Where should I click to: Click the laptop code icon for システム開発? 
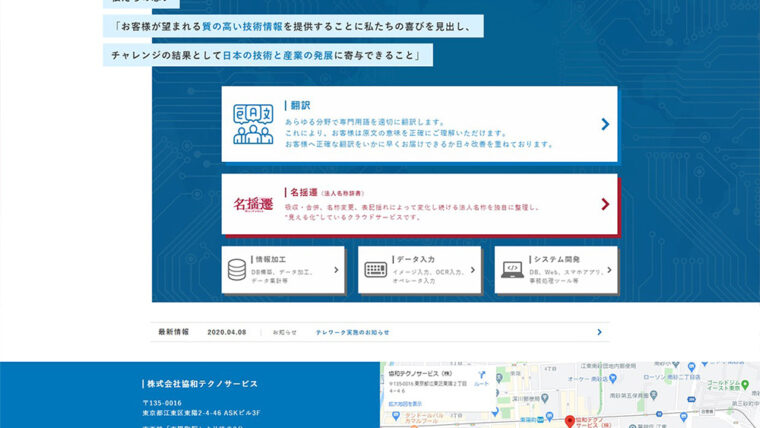coord(512,270)
